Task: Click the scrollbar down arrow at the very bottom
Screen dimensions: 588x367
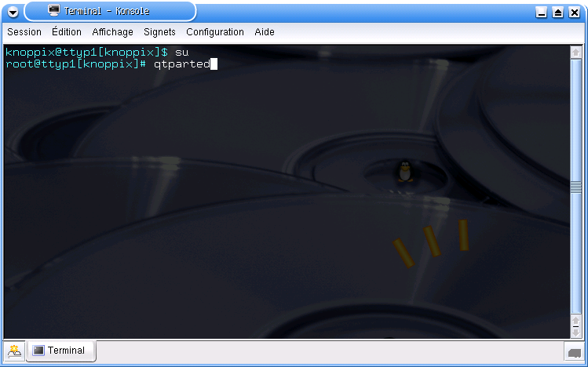Action: [x=575, y=332]
